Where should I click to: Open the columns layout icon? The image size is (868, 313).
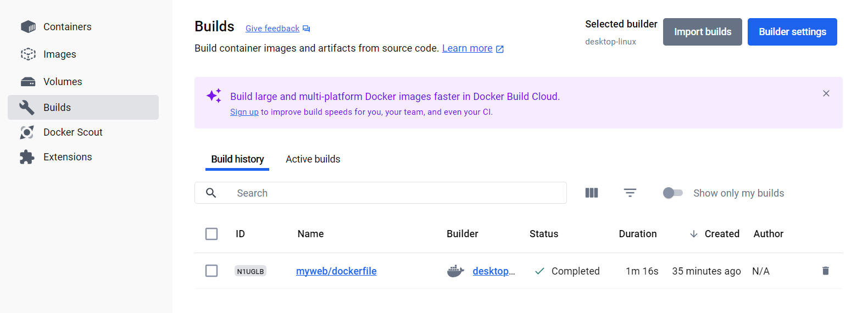[x=592, y=193]
